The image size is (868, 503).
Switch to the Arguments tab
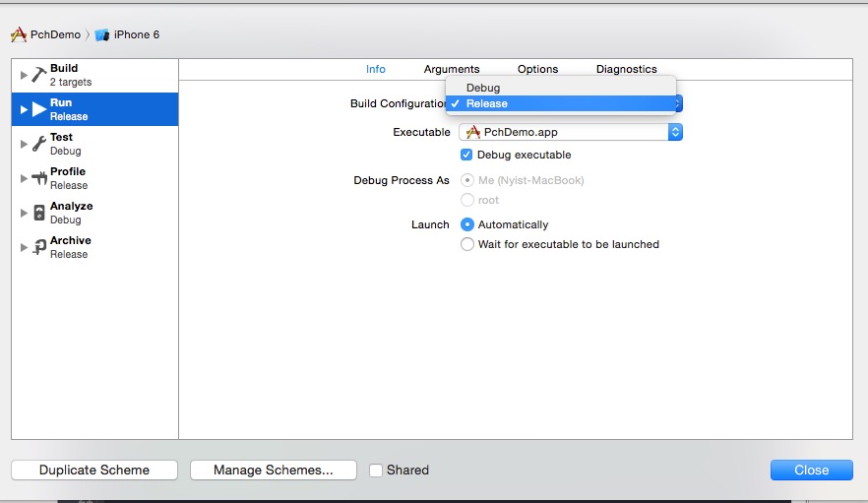[452, 69]
